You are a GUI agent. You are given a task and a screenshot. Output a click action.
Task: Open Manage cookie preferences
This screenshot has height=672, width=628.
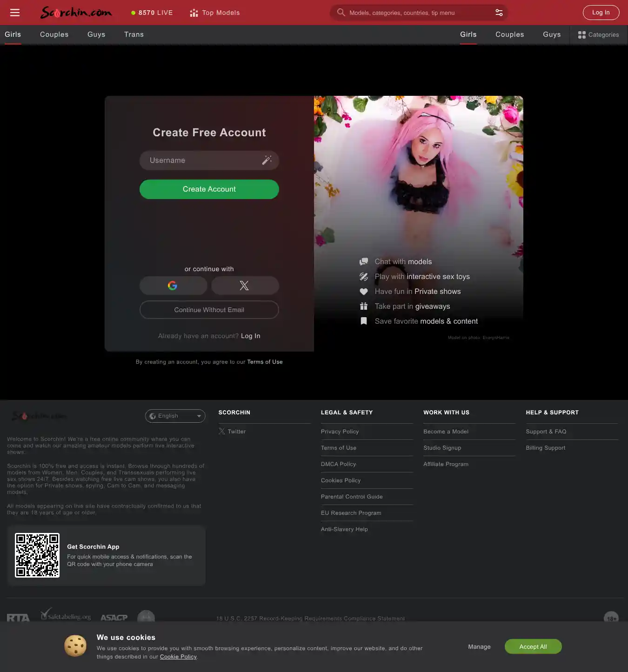point(479,646)
